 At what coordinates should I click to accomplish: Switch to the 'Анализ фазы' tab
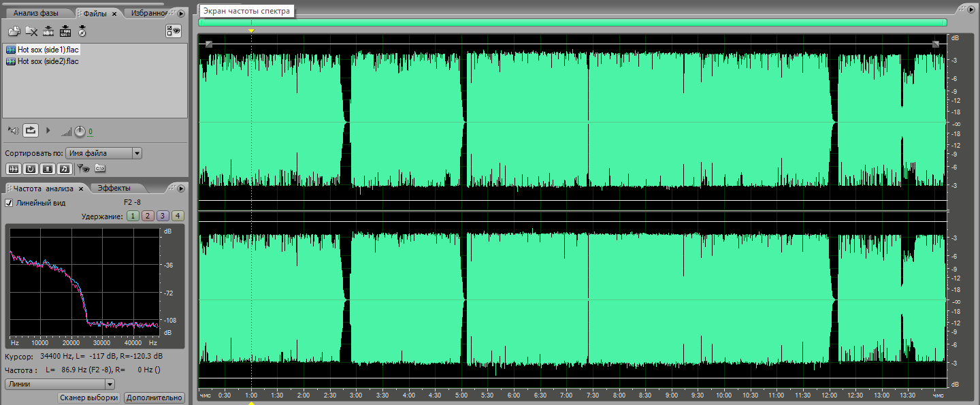pos(36,13)
